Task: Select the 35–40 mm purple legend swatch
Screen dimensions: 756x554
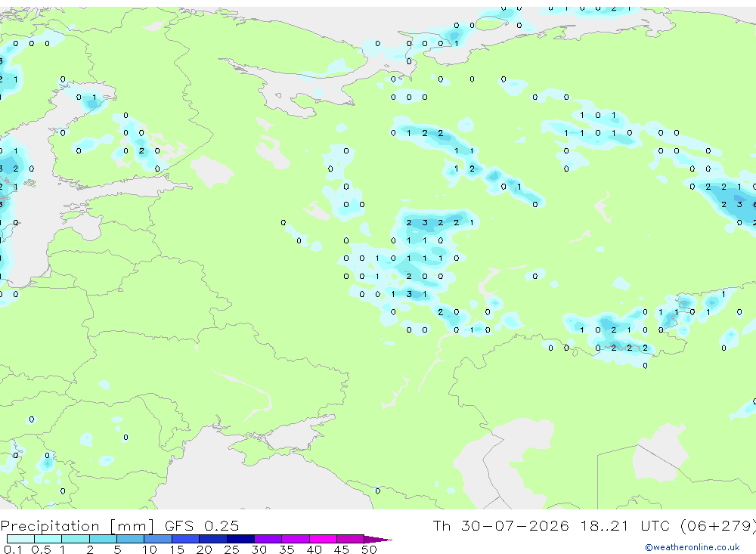Action: tap(296, 539)
